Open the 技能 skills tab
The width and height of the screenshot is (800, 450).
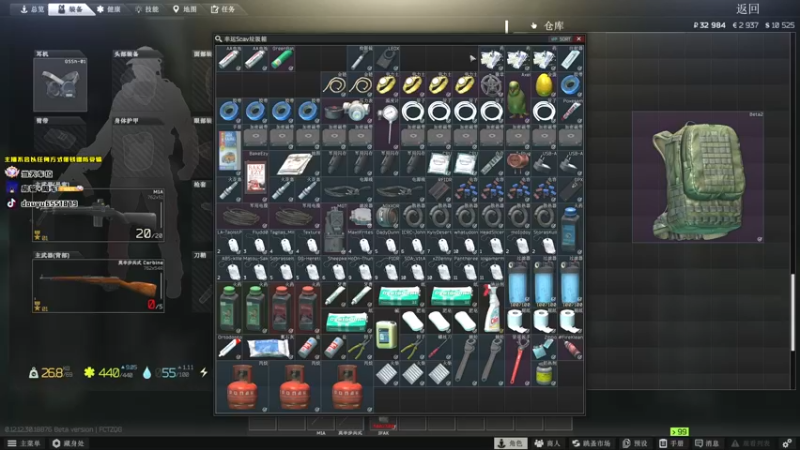(x=147, y=9)
